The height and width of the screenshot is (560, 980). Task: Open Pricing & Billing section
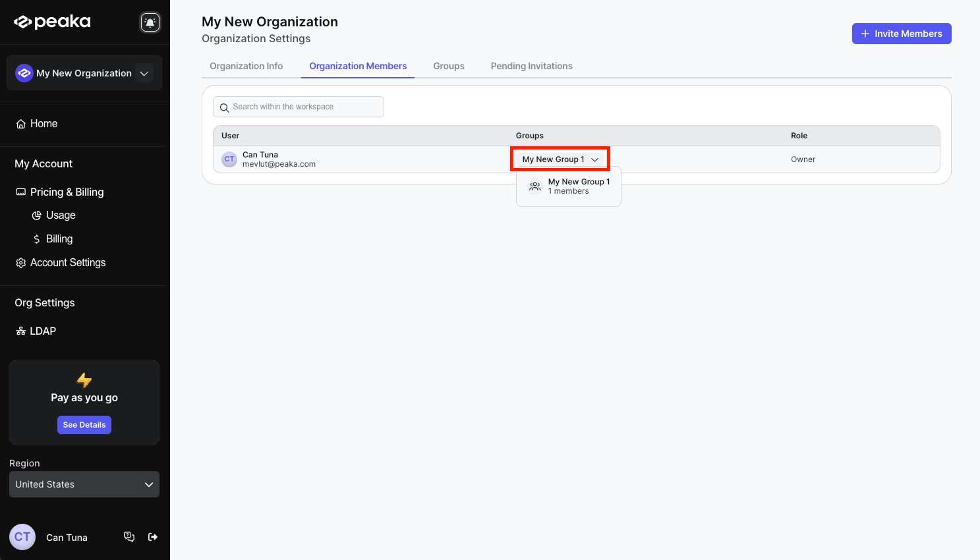[x=67, y=192]
